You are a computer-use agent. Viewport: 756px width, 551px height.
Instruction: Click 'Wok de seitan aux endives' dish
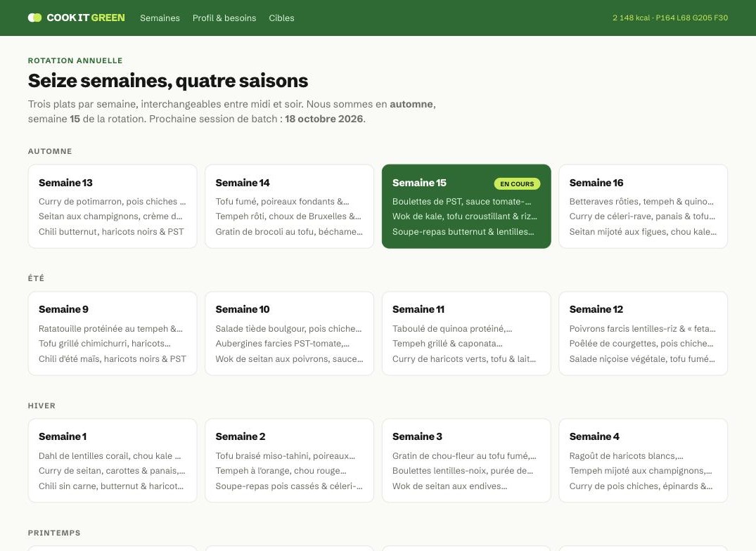pyautogui.click(x=450, y=486)
